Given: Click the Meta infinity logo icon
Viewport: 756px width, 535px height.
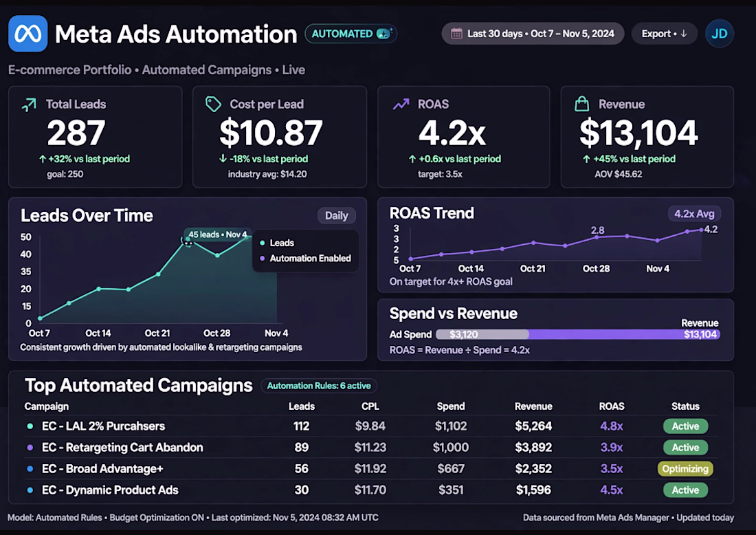Looking at the screenshot, I should pyautogui.click(x=28, y=34).
